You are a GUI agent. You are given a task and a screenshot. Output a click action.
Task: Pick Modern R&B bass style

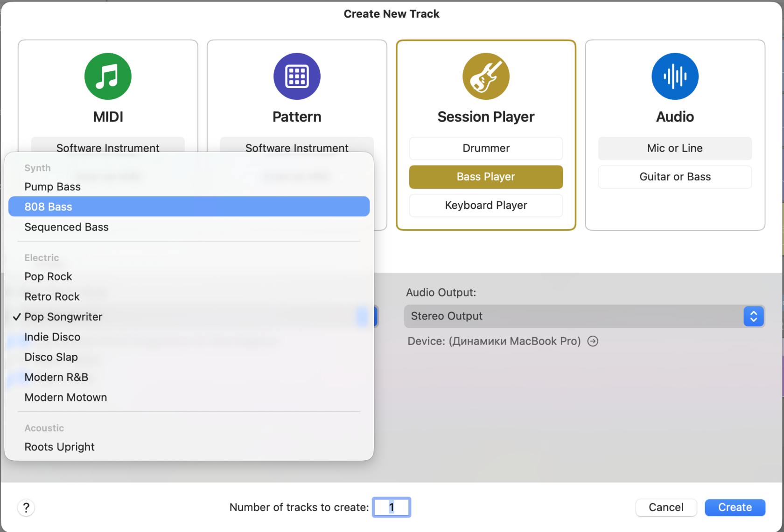(x=189, y=377)
